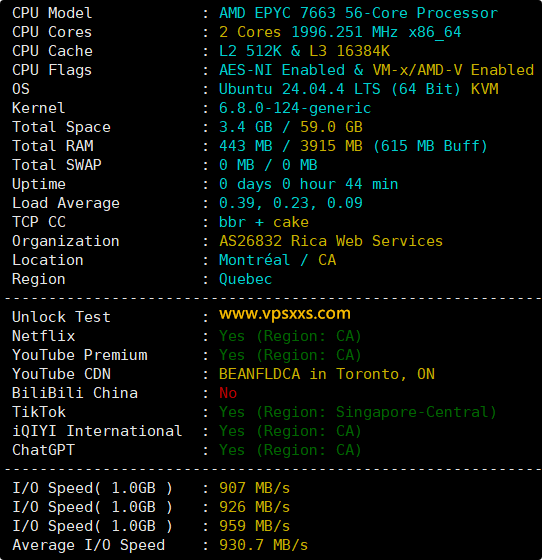Click the Average I/O Speed label

pyautogui.click(x=89, y=545)
